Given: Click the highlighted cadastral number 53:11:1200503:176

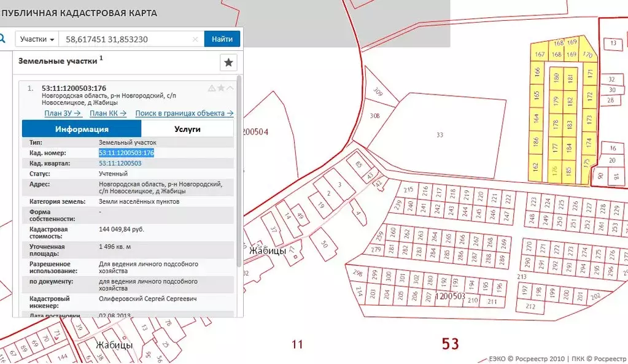Looking at the screenshot, I should (x=126, y=153).
